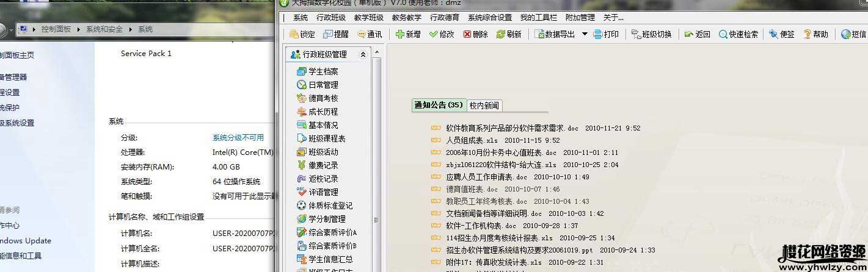Collapse the 行政班级管理 panel chevron
The image size is (868, 272).
click(x=363, y=54)
